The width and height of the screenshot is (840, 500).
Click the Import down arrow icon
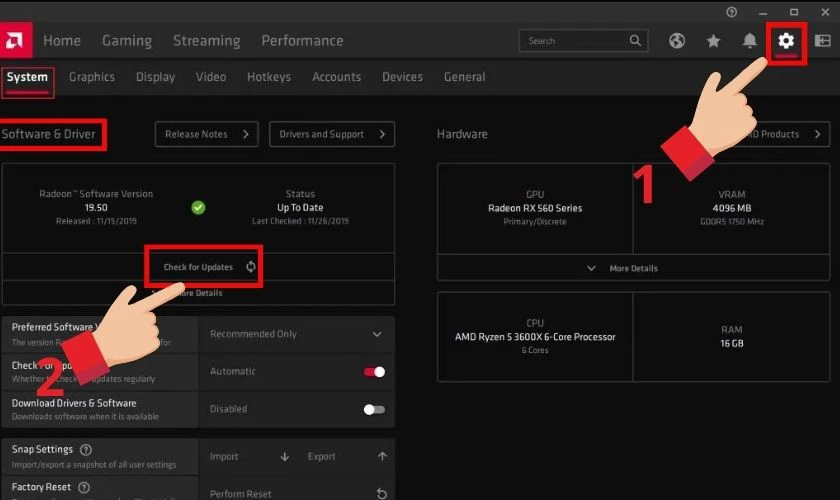pyautogui.click(x=284, y=457)
